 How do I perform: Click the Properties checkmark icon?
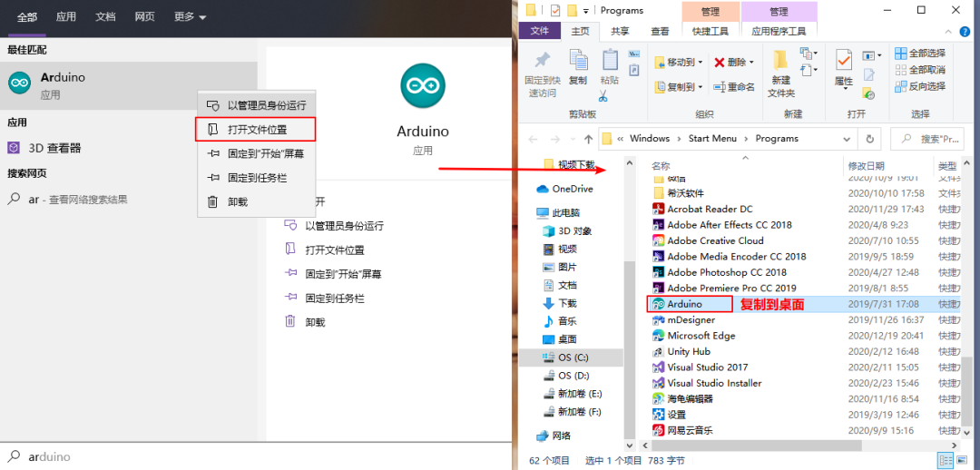click(x=844, y=61)
